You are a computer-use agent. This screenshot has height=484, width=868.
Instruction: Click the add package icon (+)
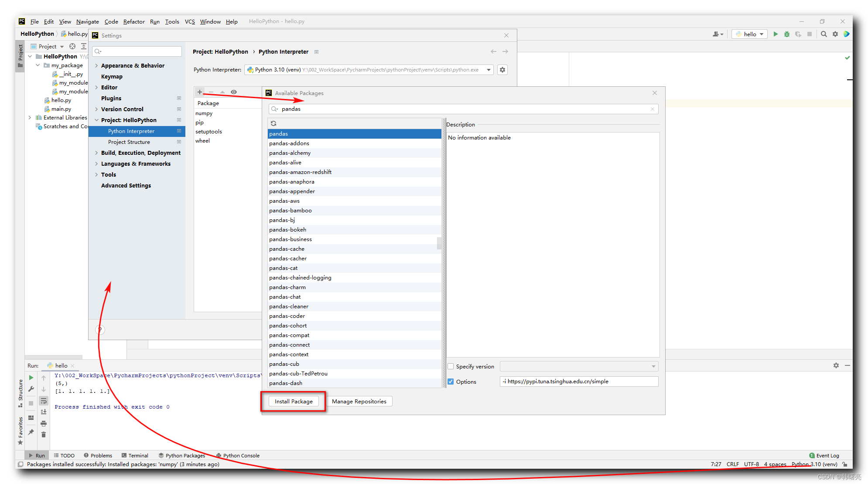pos(200,91)
